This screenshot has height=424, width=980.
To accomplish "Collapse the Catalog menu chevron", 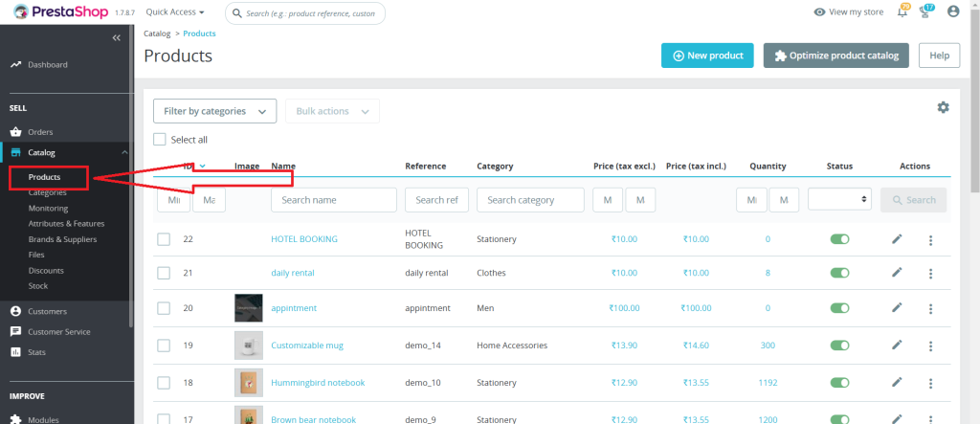I will (x=124, y=152).
